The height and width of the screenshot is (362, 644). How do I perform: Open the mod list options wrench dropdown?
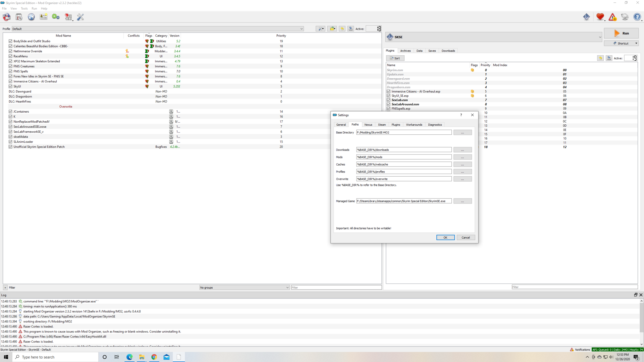coord(321,29)
